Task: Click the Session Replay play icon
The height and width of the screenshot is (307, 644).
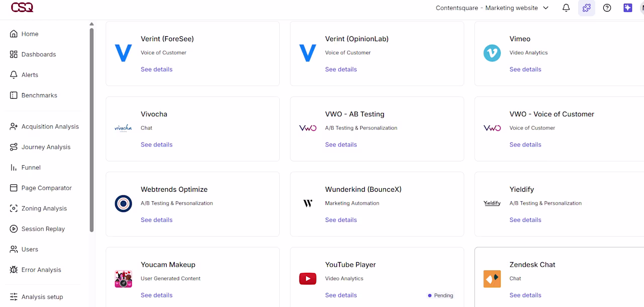Action: [x=14, y=229]
